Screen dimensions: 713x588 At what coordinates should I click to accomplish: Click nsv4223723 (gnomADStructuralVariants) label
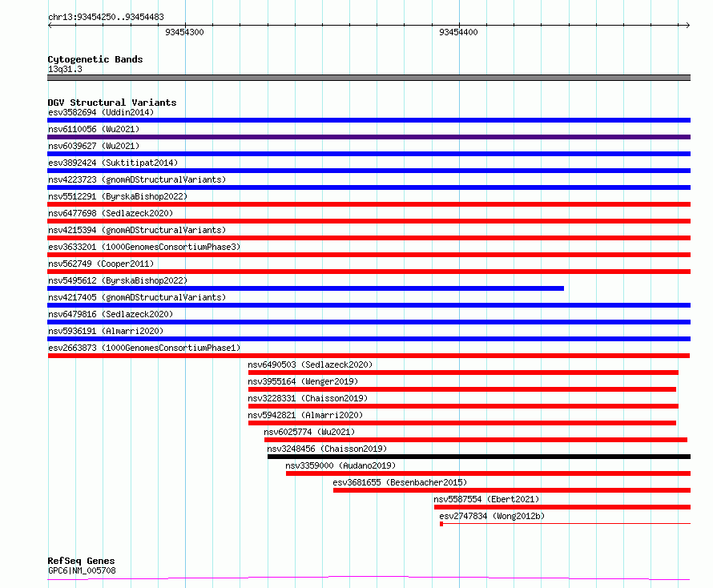[x=137, y=179]
